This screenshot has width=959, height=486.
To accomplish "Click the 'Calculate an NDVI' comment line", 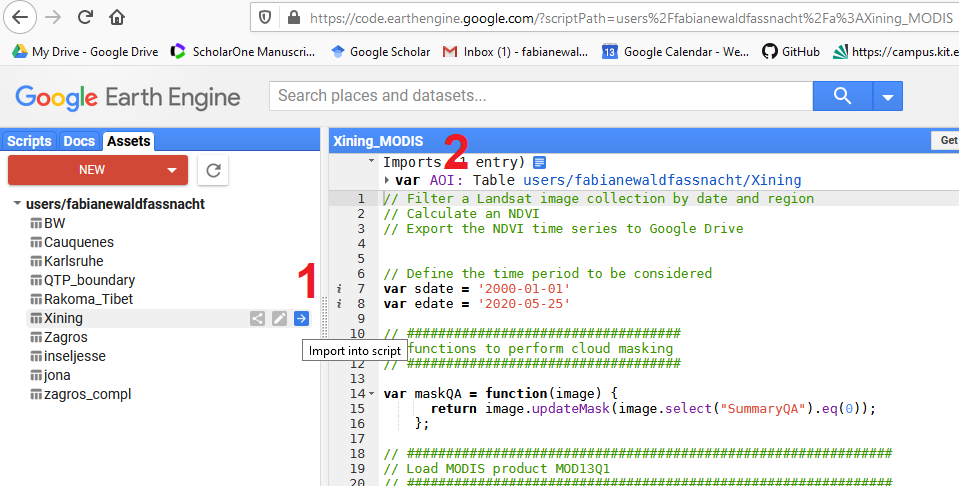I will [x=461, y=214].
